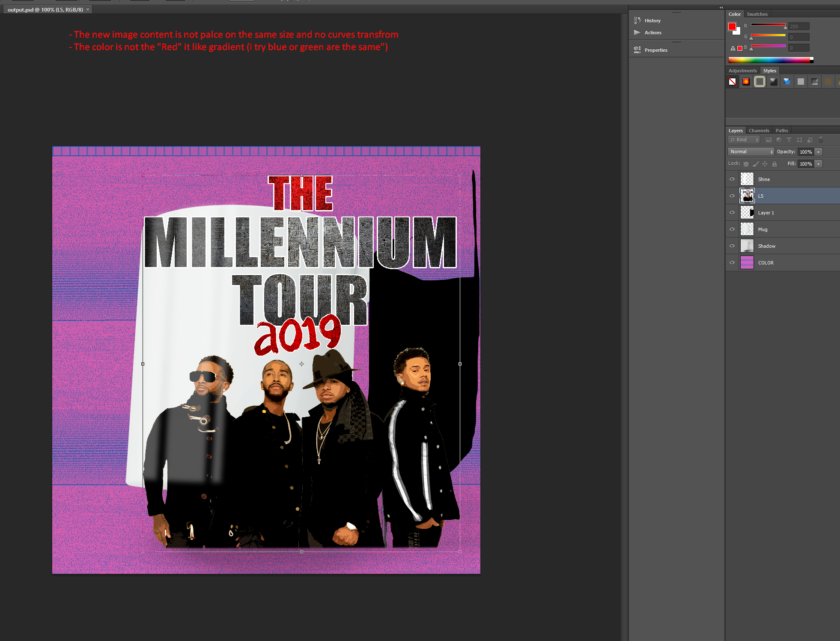Hide the L5 layer

(732, 196)
